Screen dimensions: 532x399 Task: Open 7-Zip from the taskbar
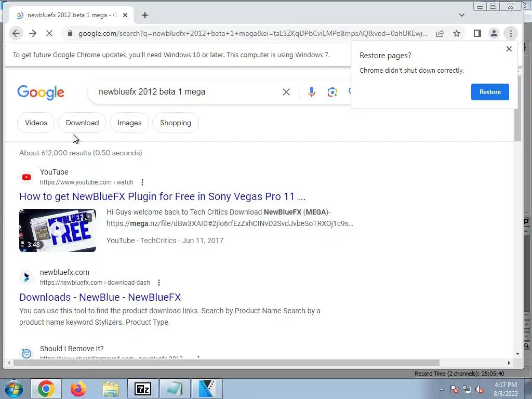[142, 389]
